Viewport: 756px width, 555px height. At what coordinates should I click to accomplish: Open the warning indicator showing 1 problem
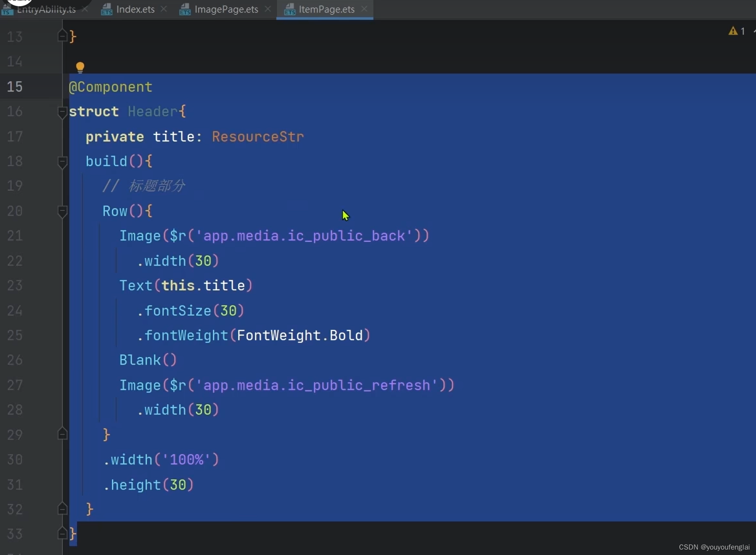(737, 31)
